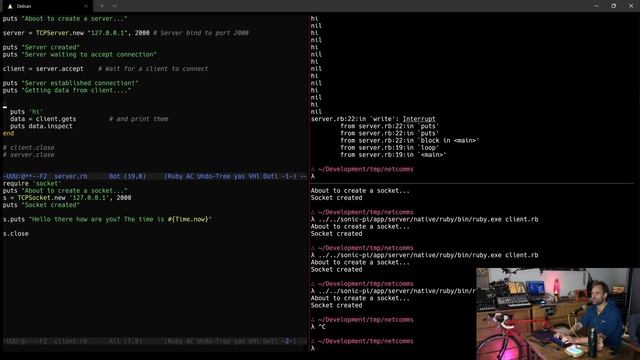Click the '^C' prompt line

[x=318, y=327]
